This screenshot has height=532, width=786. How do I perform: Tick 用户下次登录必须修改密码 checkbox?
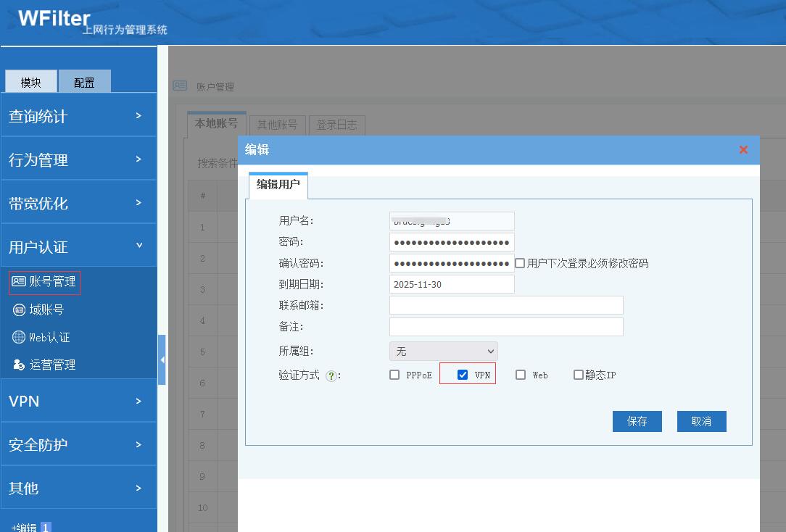pyautogui.click(x=520, y=263)
